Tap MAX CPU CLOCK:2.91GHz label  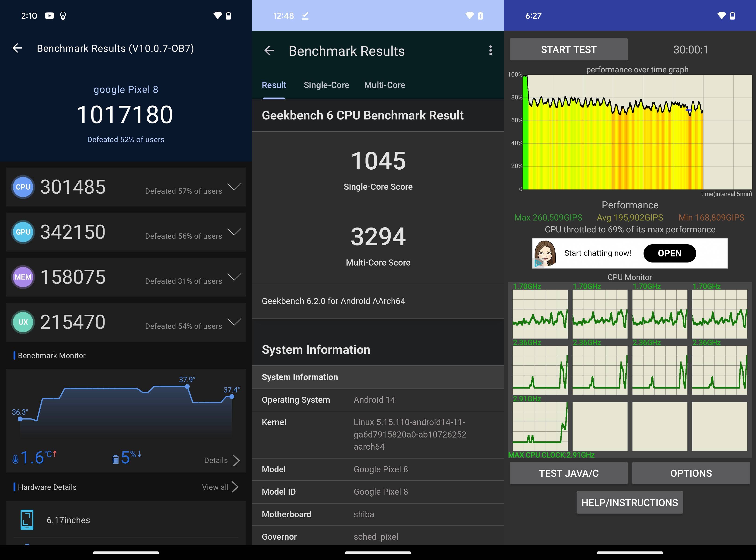(x=551, y=455)
